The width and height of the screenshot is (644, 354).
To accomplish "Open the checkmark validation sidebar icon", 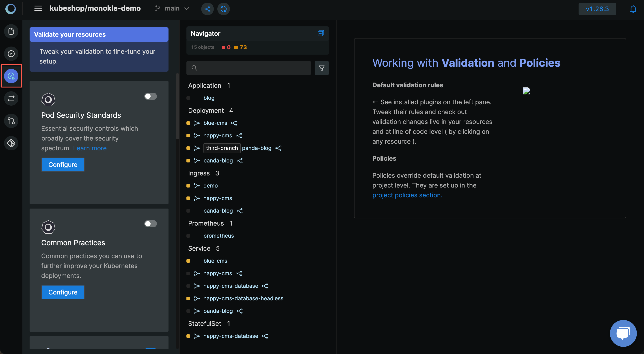I will (x=11, y=54).
